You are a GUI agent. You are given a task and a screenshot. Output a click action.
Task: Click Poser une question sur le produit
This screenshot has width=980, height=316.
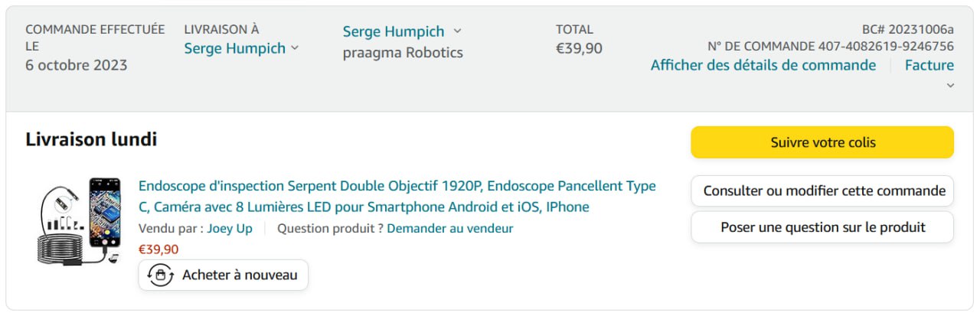(x=822, y=227)
